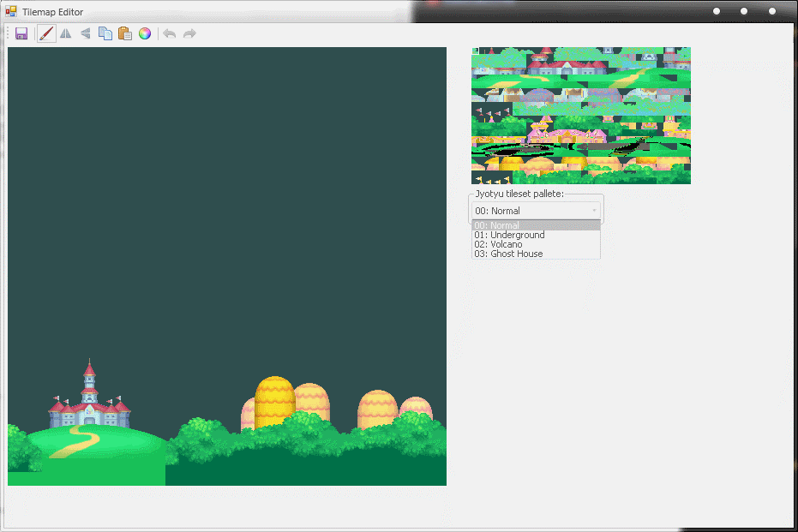
Task: Click the tall yellow hill on canvas
Action: click(274, 398)
